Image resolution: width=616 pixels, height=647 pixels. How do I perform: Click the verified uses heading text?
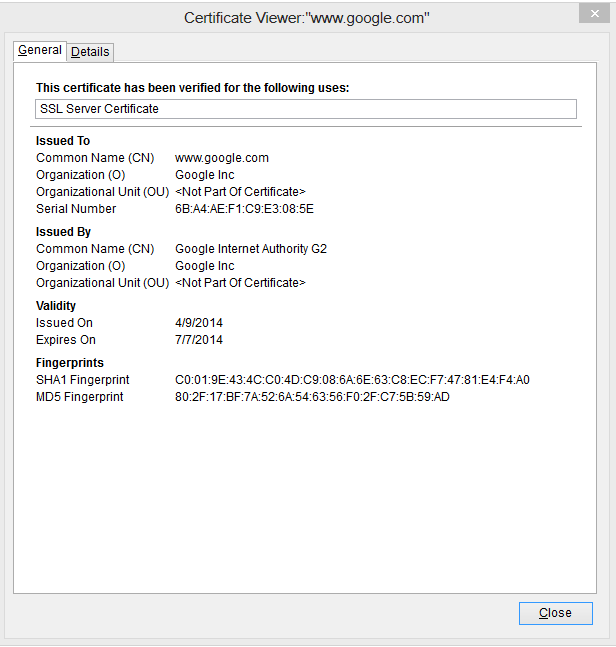point(192,88)
